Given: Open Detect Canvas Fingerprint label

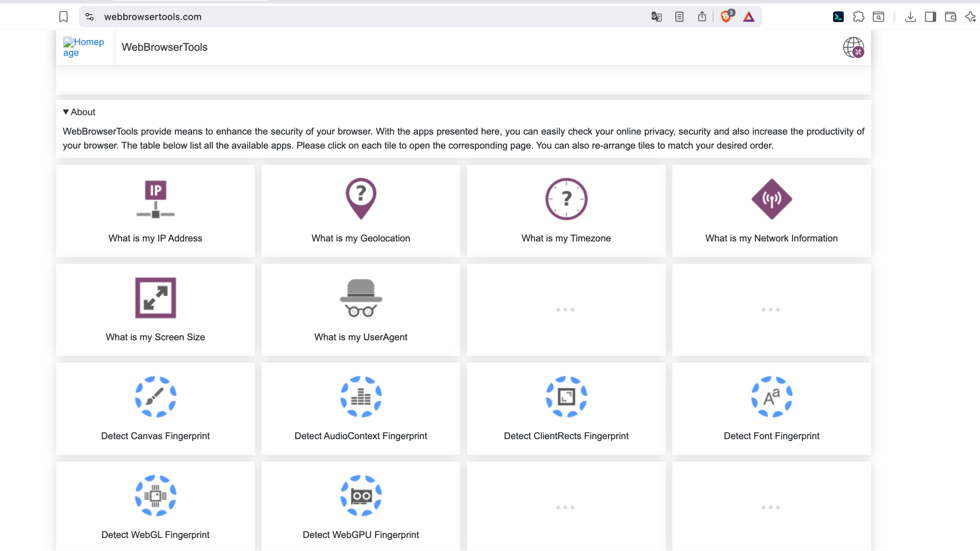Looking at the screenshot, I should point(155,436).
